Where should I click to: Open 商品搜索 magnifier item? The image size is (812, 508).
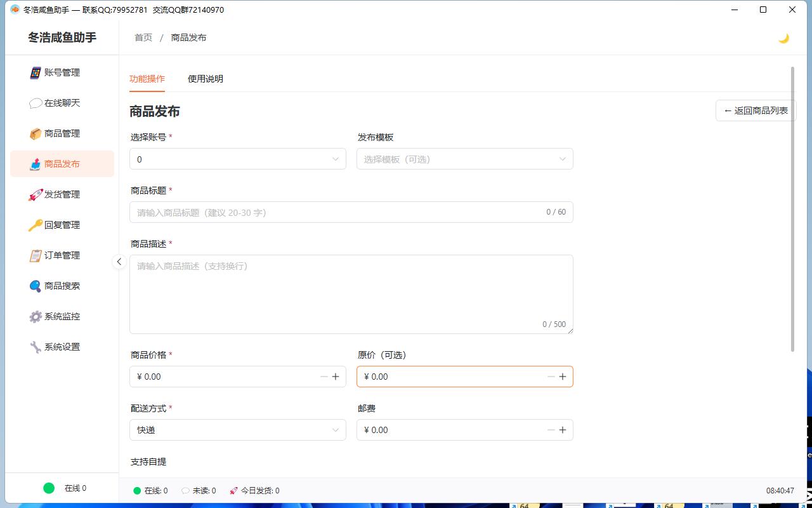point(62,286)
